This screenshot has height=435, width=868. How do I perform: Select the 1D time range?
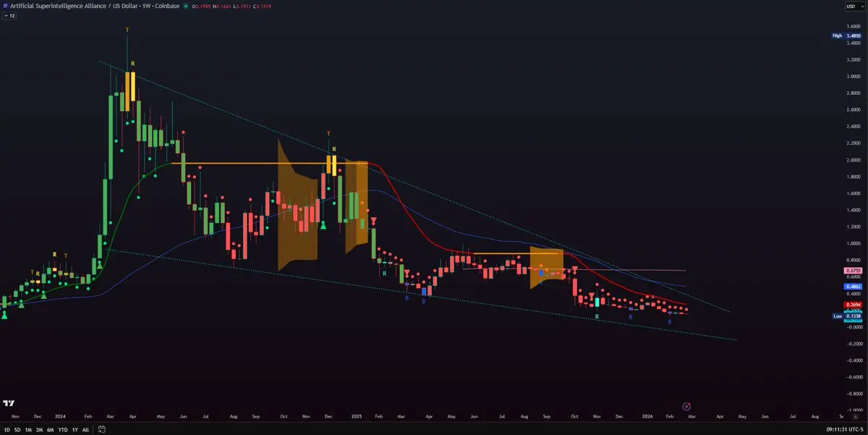click(6, 430)
